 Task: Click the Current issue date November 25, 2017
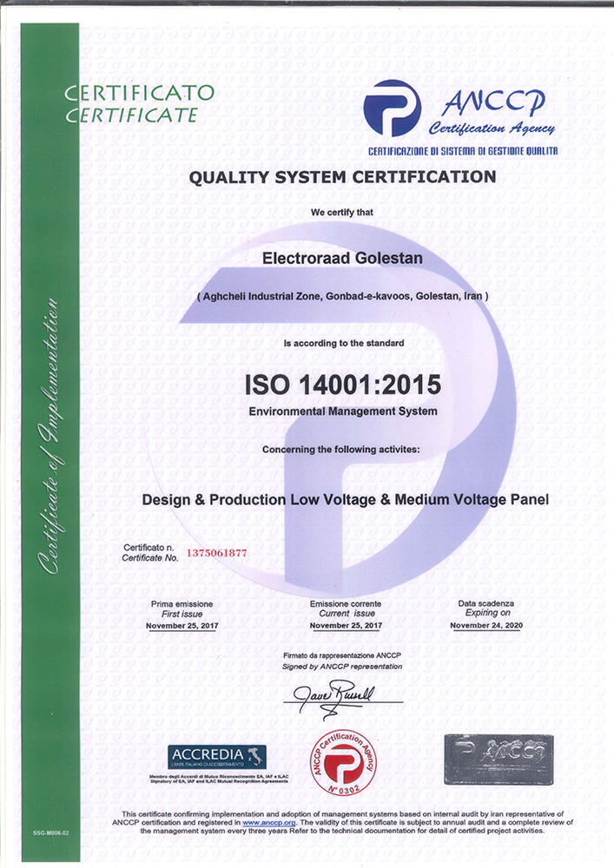346,626
